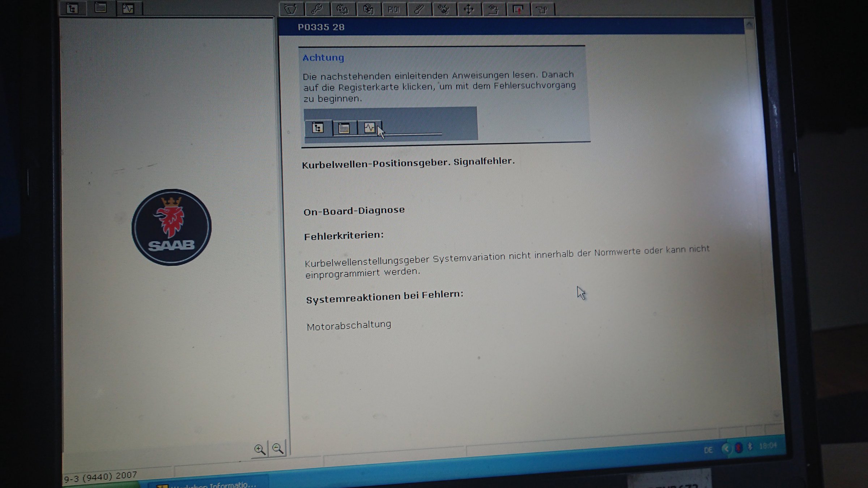The image size is (868, 488).
Task: Select the section right of PIOI
Action: coord(419,9)
